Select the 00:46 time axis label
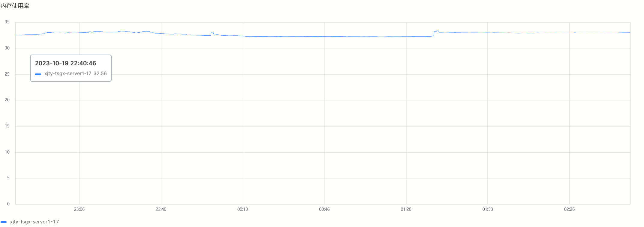The width and height of the screenshot is (644, 227). click(324, 209)
